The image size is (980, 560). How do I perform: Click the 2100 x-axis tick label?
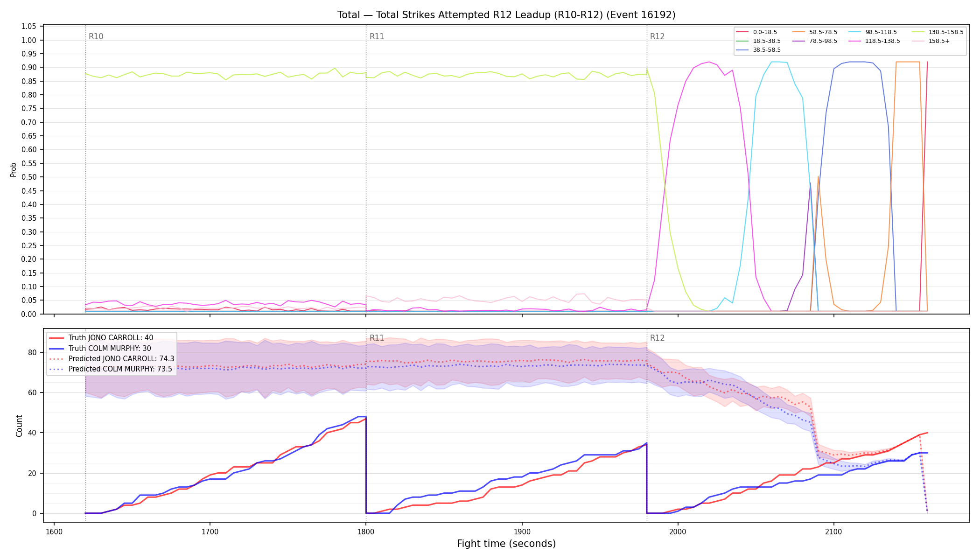point(833,532)
